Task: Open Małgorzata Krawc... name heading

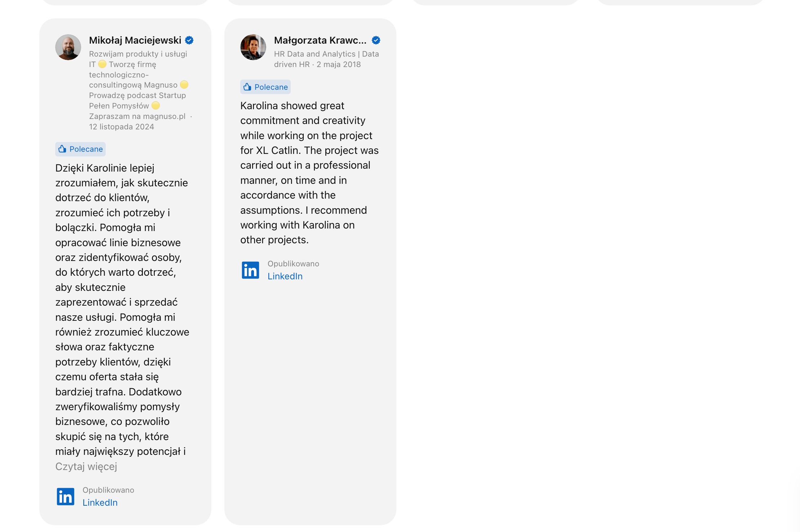Action: coord(320,40)
